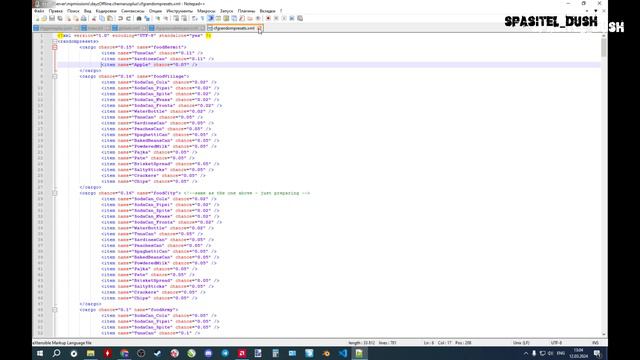Collapse the foodHermit cargo fold marker
Viewport: 640px width, 360px height.
click(55, 47)
